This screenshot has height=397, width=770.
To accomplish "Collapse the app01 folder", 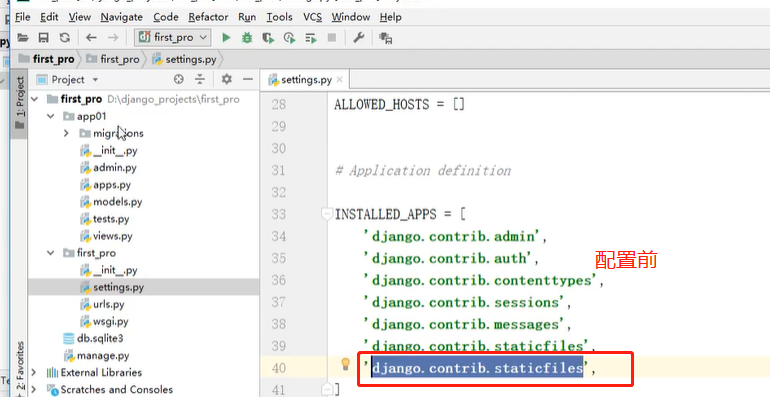I will [x=51, y=116].
